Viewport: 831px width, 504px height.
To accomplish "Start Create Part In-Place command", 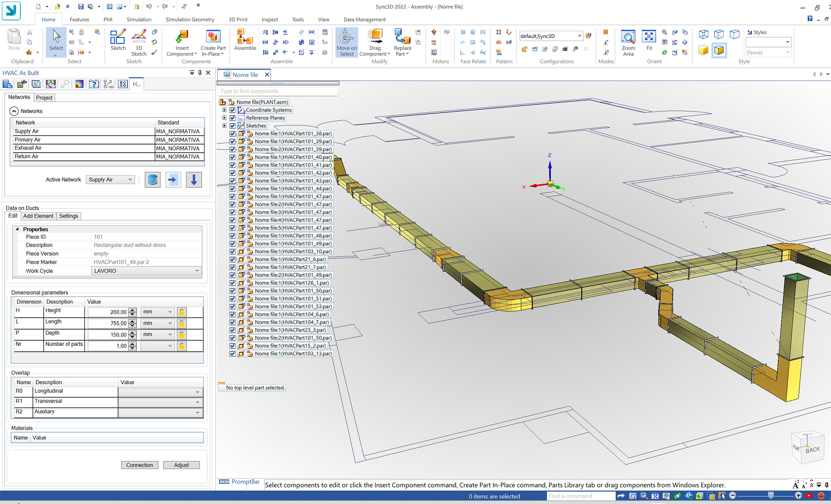I will 213,42.
